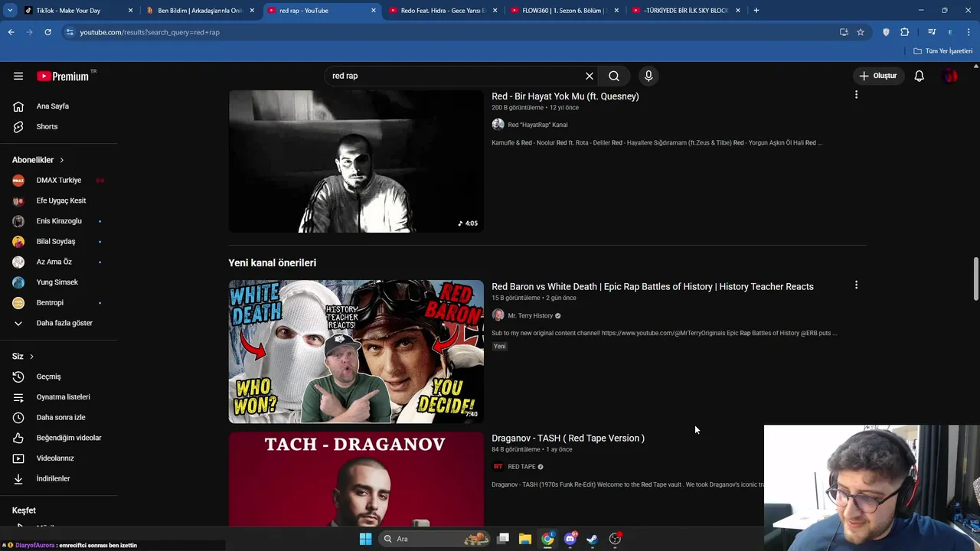Open the tab search dropdown arrow
The image size is (980, 551).
(10, 11)
